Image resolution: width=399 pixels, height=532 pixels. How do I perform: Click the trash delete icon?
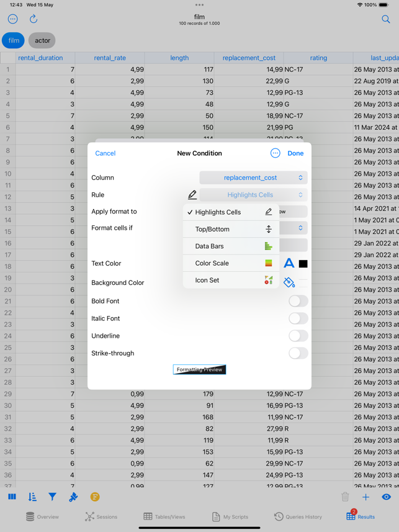[x=345, y=497]
